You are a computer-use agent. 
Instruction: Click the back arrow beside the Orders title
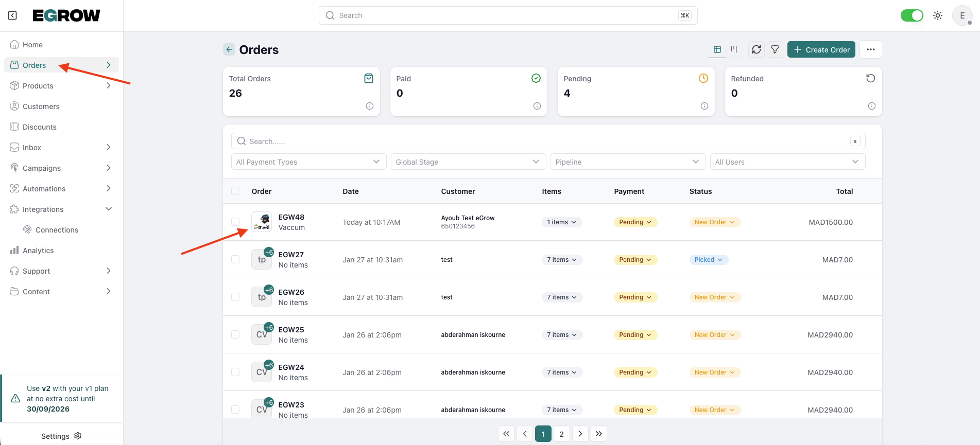(x=229, y=49)
